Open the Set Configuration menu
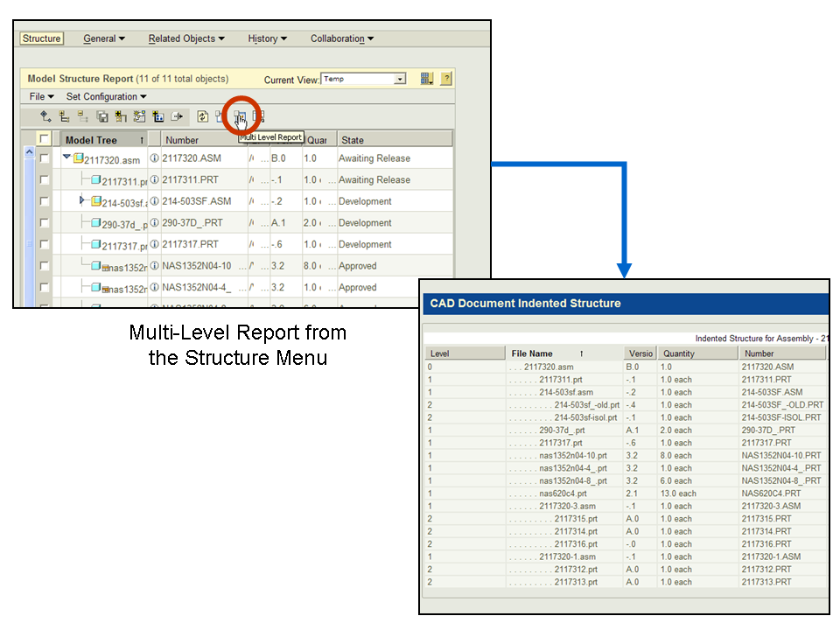Image resolution: width=840 pixels, height=630 pixels. (105, 96)
